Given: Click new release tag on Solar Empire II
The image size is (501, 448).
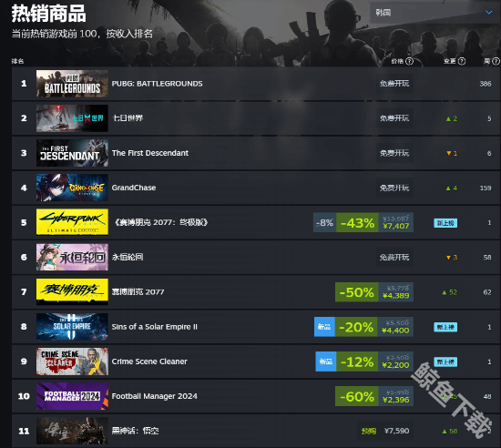Looking at the screenshot, I should (x=324, y=327).
